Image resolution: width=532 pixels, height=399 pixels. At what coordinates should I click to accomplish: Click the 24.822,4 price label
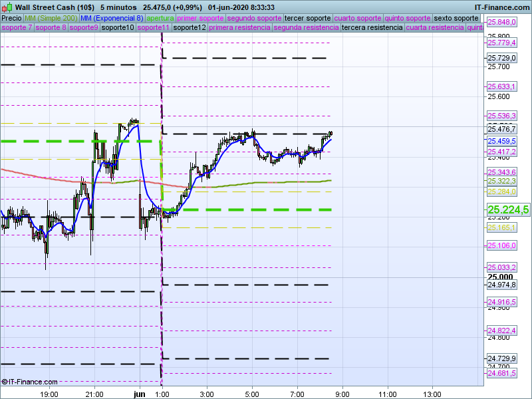pyautogui.click(x=502, y=331)
